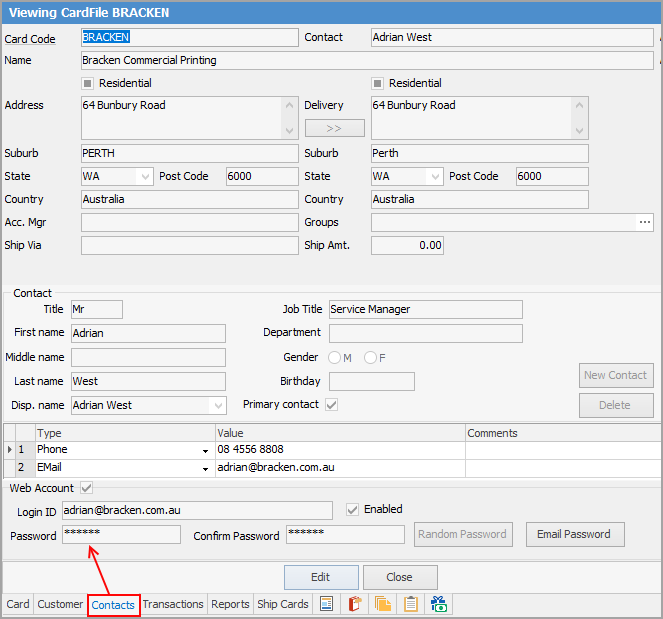663x619 pixels.
Task: Click the orange stacked pages icon
Action: click(382, 604)
